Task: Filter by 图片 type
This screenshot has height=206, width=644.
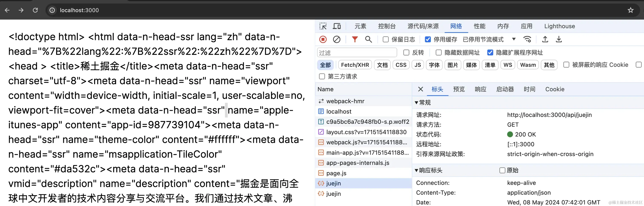Action: pos(453,65)
